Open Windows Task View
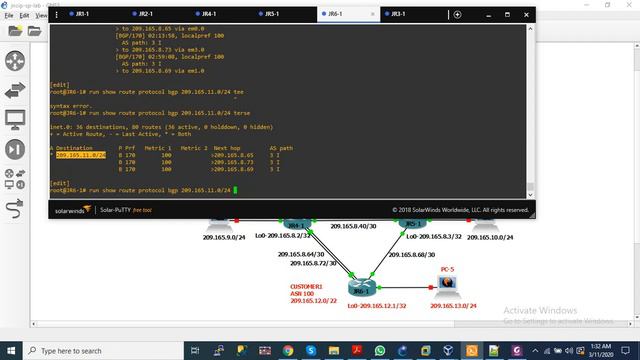Image resolution: width=640 pixels, height=360 pixels. point(195,351)
